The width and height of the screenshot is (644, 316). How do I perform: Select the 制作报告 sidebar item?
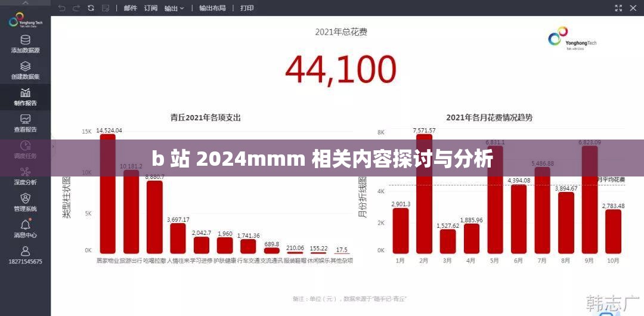tap(25, 97)
